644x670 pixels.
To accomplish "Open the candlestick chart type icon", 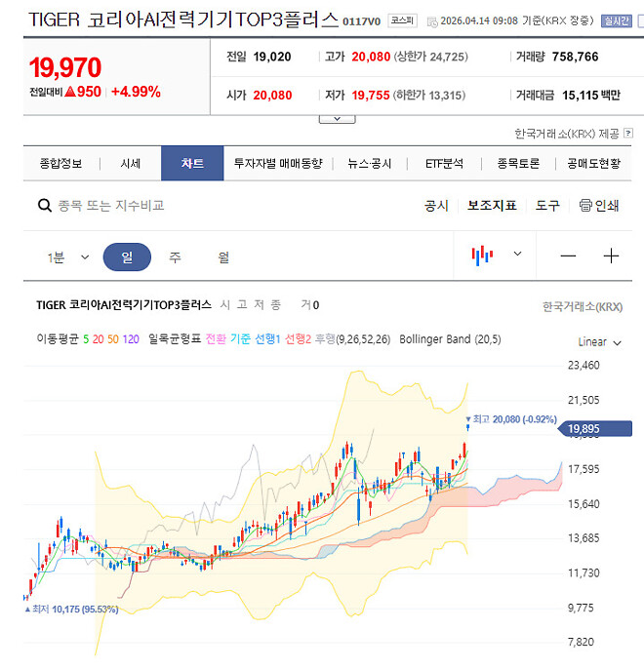I will 482,256.
